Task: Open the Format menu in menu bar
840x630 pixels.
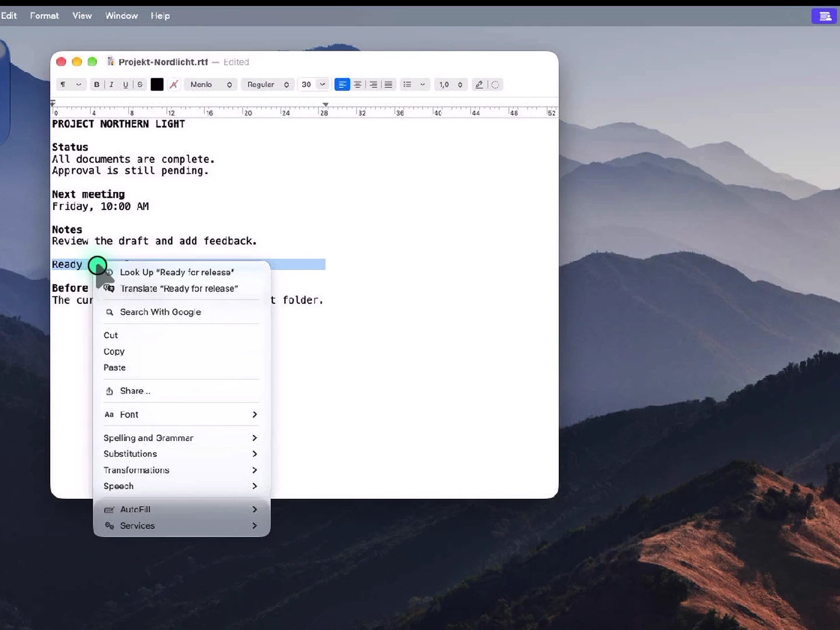Action: 44,16
